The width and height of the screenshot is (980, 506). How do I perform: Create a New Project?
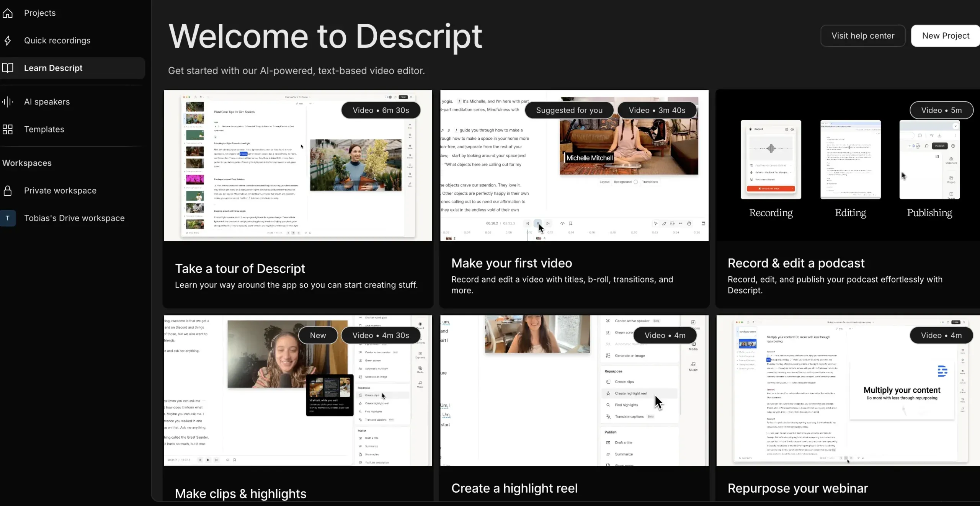coord(946,36)
